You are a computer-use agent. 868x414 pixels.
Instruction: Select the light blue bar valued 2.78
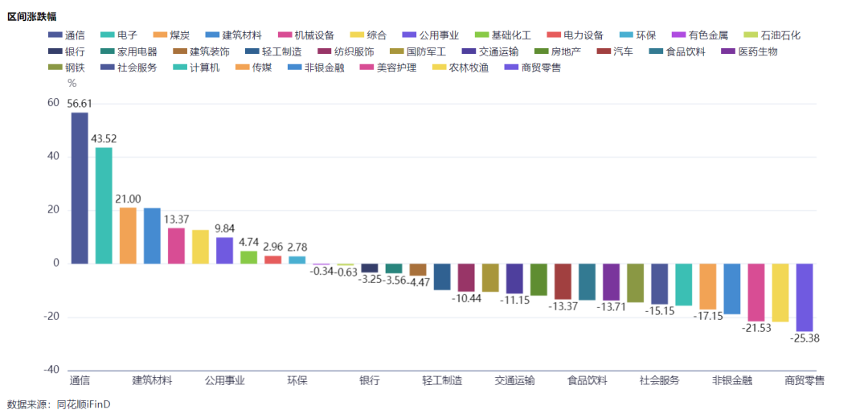pos(297,260)
